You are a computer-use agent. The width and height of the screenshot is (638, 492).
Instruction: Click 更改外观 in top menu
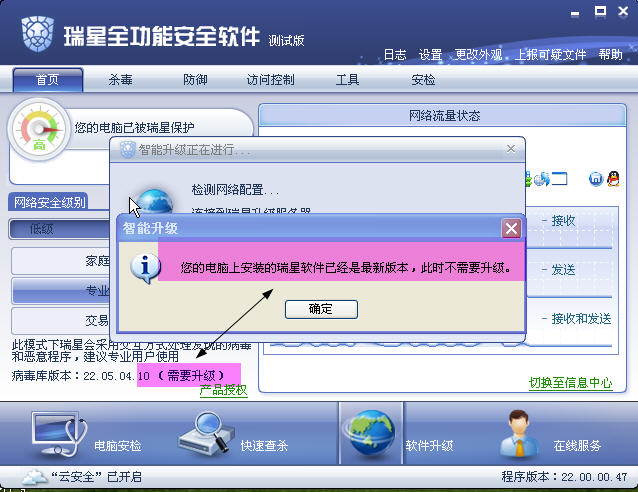coord(478,55)
